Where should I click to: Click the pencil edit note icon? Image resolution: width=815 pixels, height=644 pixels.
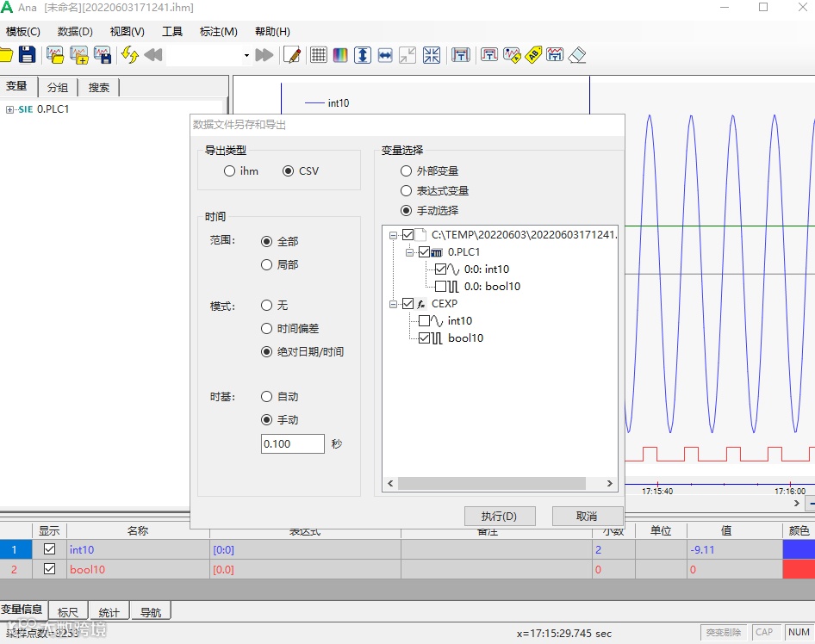[292, 54]
